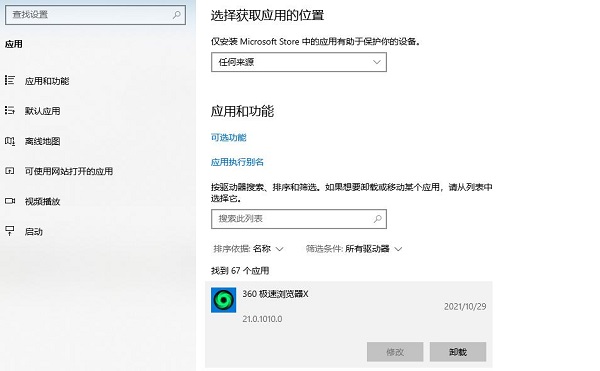Click the version text 21.0.1010.0
The height and width of the screenshot is (371, 600).
click(262, 319)
